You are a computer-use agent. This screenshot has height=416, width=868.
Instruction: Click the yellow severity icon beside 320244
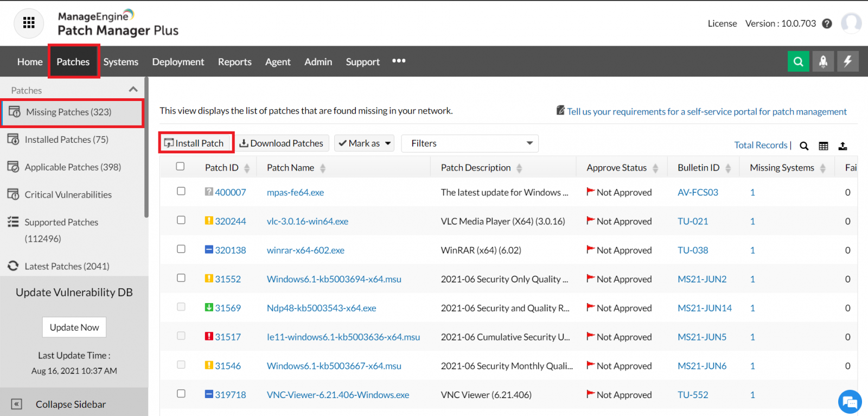click(209, 220)
